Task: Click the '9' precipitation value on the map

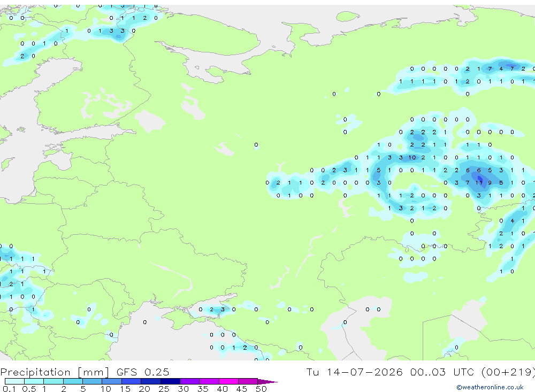Action: tap(490, 183)
